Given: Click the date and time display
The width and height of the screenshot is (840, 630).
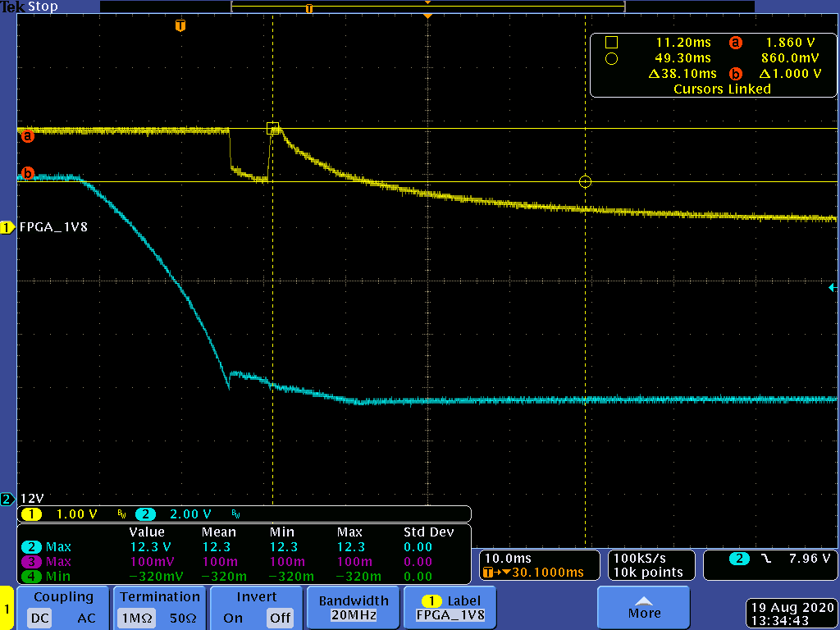Looking at the screenshot, I should (792, 614).
